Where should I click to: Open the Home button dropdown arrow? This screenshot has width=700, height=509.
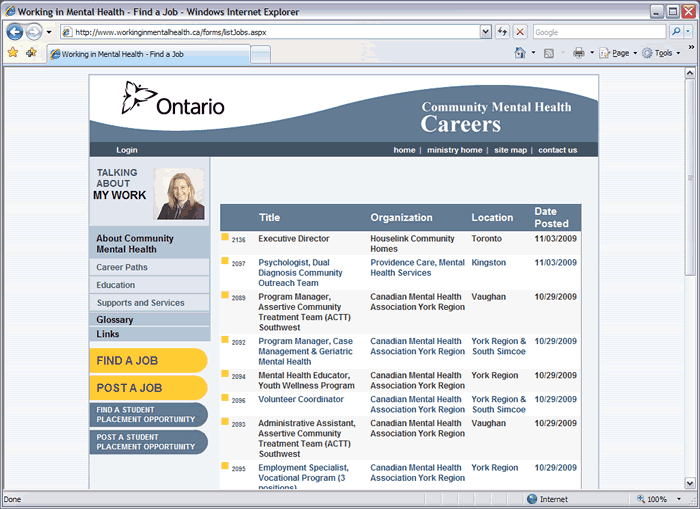533,53
